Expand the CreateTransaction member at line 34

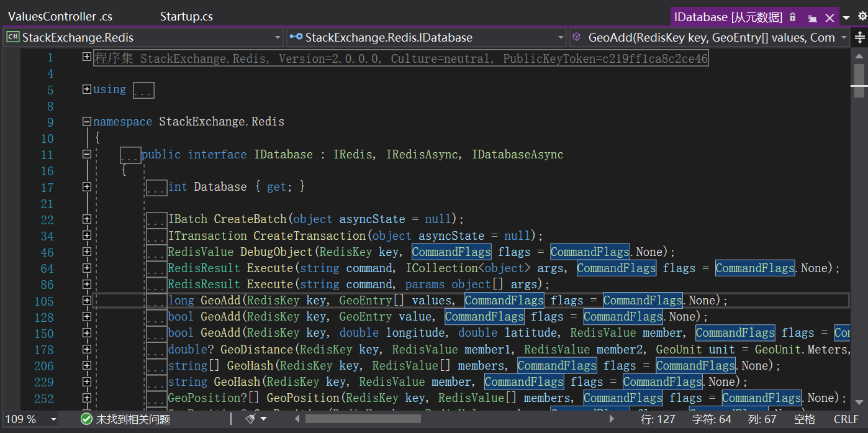click(87, 235)
